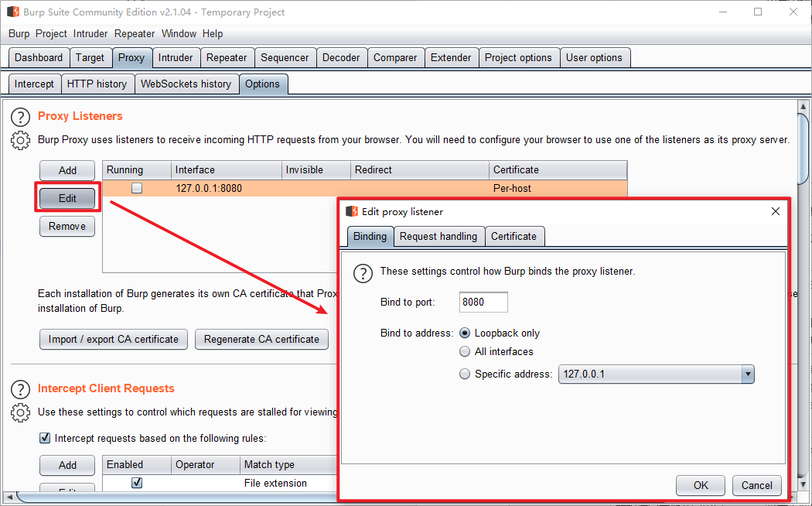This screenshot has width=812, height=506.
Task: Click the Invisible column header
Action: (x=316, y=170)
